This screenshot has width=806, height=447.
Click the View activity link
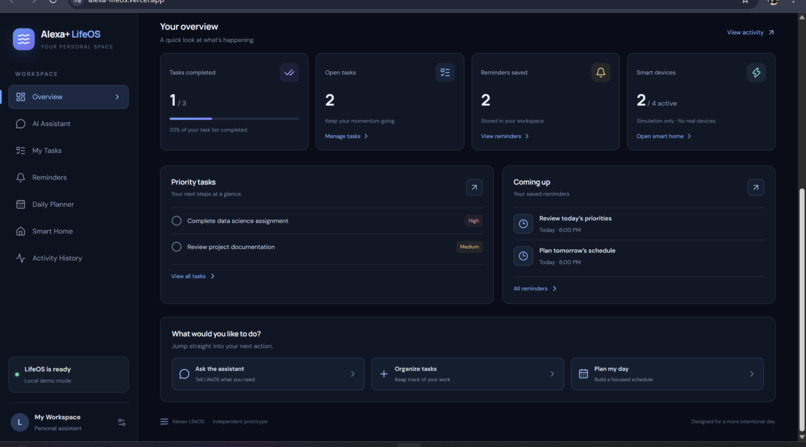pyautogui.click(x=750, y=32)
